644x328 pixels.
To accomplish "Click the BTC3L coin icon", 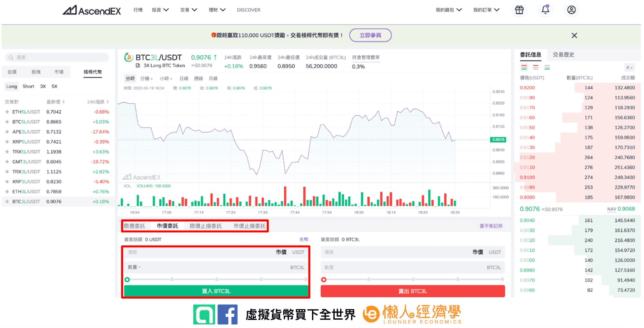I will click(128, 57).
